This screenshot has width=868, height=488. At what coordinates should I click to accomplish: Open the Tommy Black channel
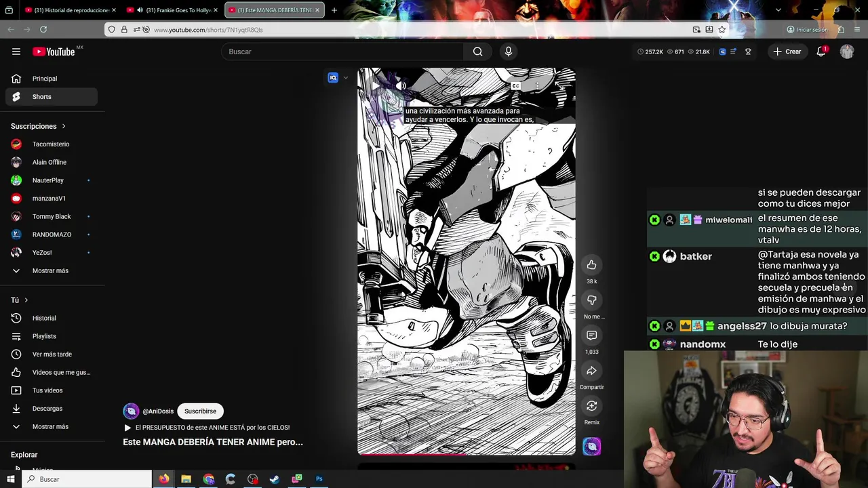point(52,217)
